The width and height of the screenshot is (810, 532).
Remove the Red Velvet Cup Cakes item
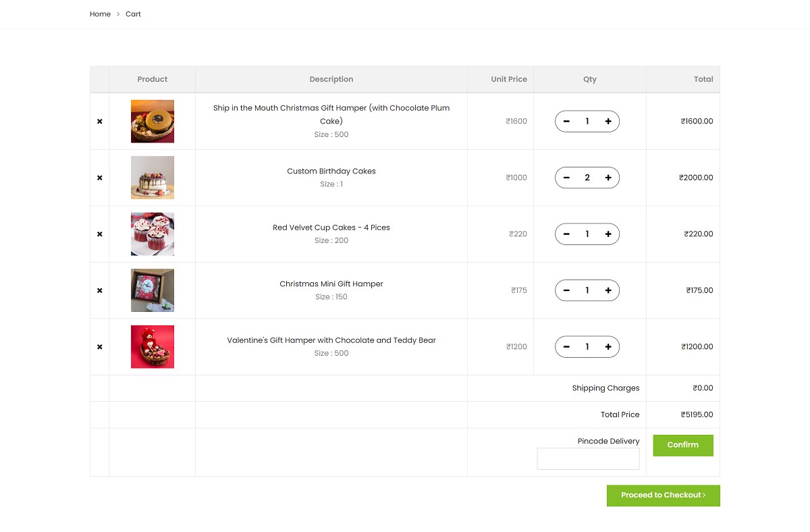pos(99,234)
